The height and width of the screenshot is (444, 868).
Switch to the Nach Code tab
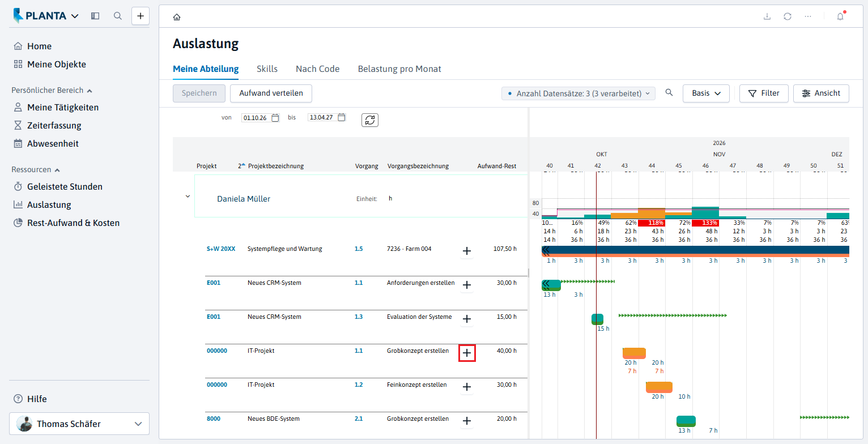click(318, 69)
